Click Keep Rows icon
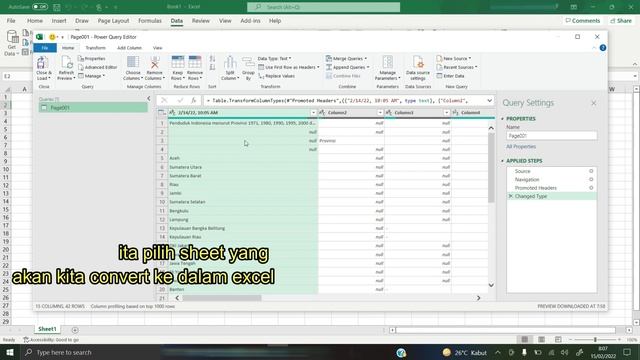Image resolution: width=640 pixels, height=360 pixels. pos(178,62)
